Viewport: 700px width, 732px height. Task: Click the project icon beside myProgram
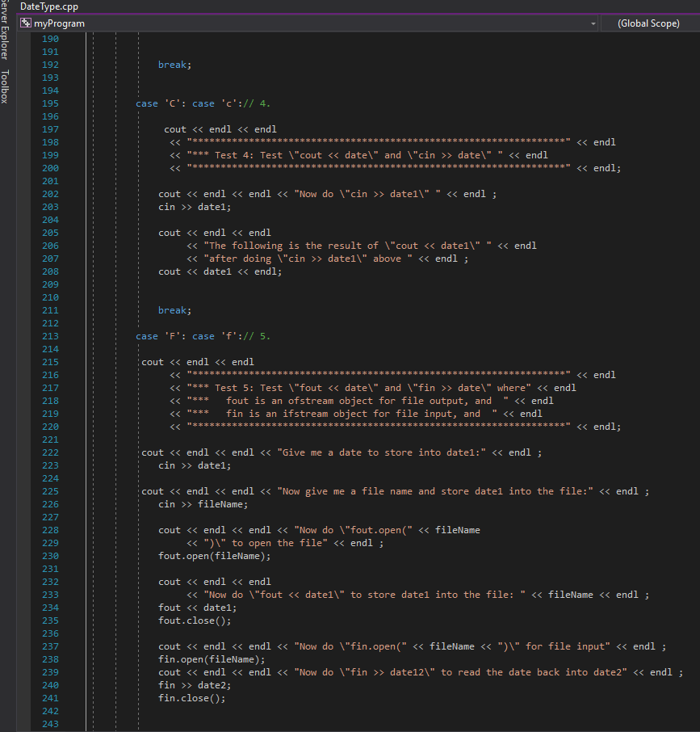point(25,23)
